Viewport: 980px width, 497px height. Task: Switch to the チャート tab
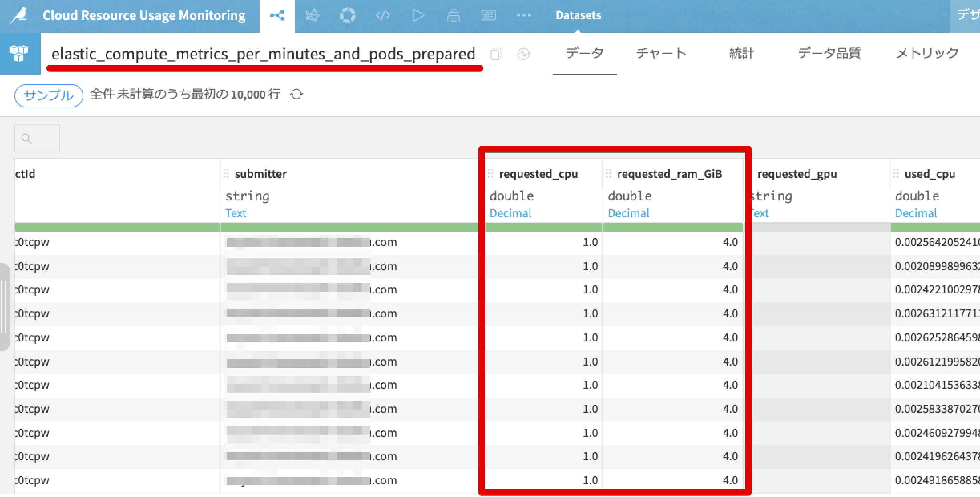tap(661, 53)
